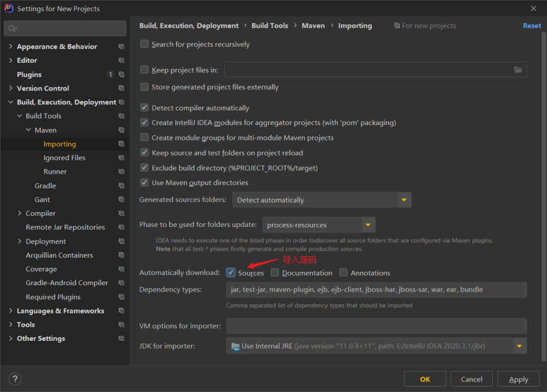Toggle Keep source and test folders on reload
The image size is (547, 392).
click(144, 152)
